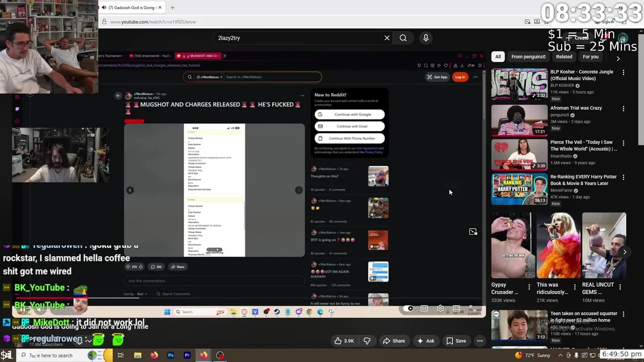
Task: Click Continue with Email on Reddit
Action: tap(350, 126)
